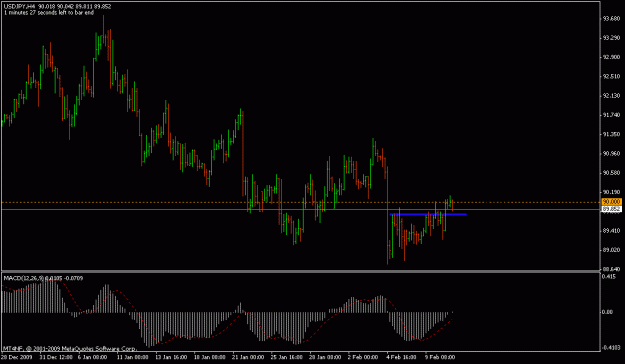
Task: Click the 2 Feb 00:00 date label
Action: click(363, 357)
